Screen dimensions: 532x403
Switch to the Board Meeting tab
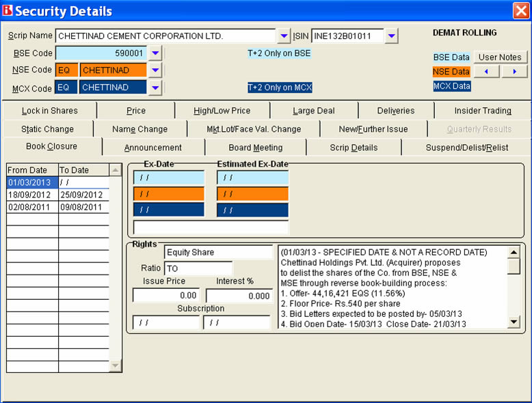point(256,148)
